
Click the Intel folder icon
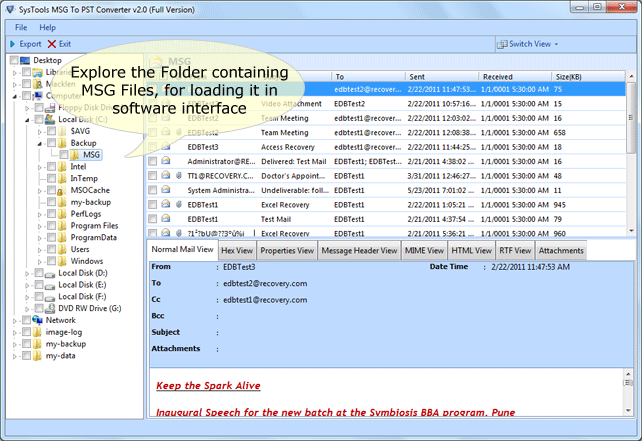(x=62, y=167)
